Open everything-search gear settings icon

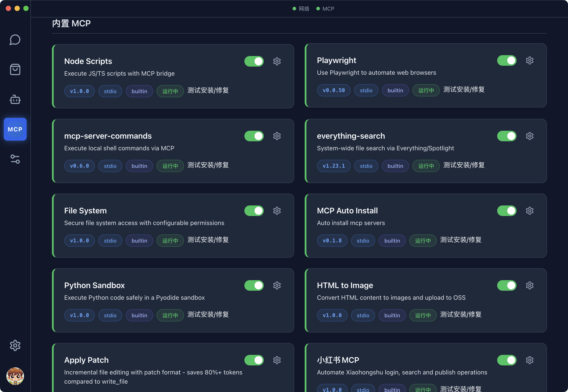coord(530,136)
